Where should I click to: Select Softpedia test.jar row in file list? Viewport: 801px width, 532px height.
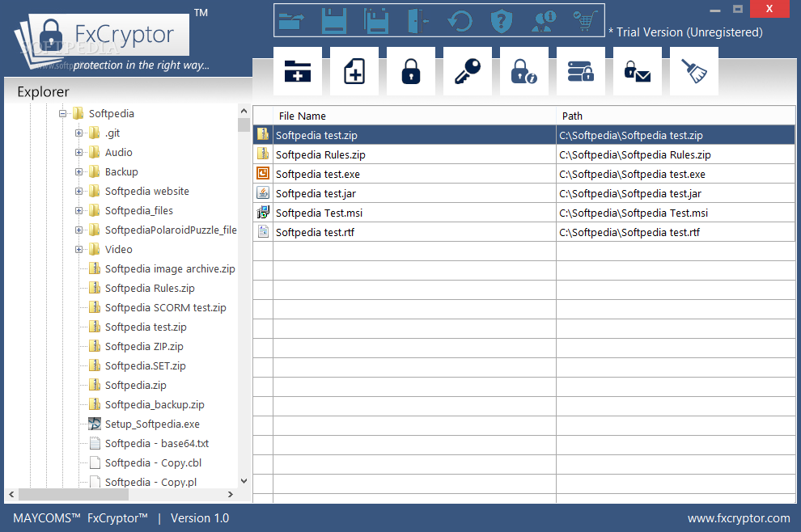[524, 193]
